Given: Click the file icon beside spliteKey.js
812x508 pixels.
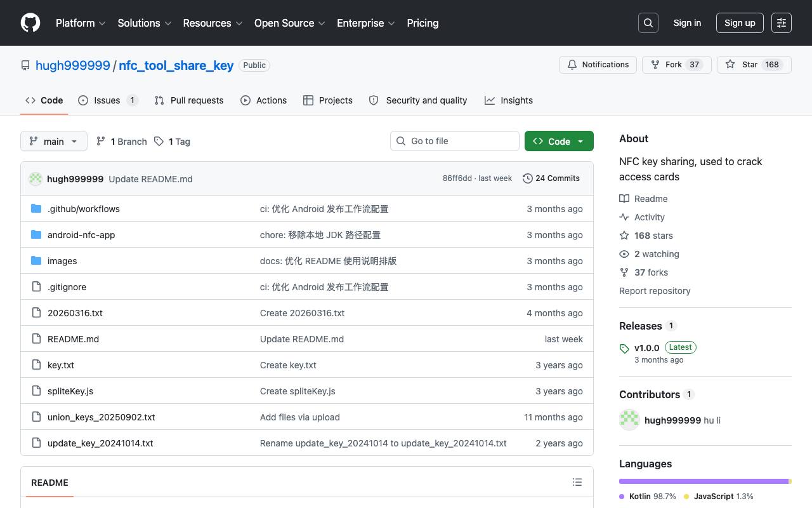Looking at the screenshot, I should tap(36, 391).
